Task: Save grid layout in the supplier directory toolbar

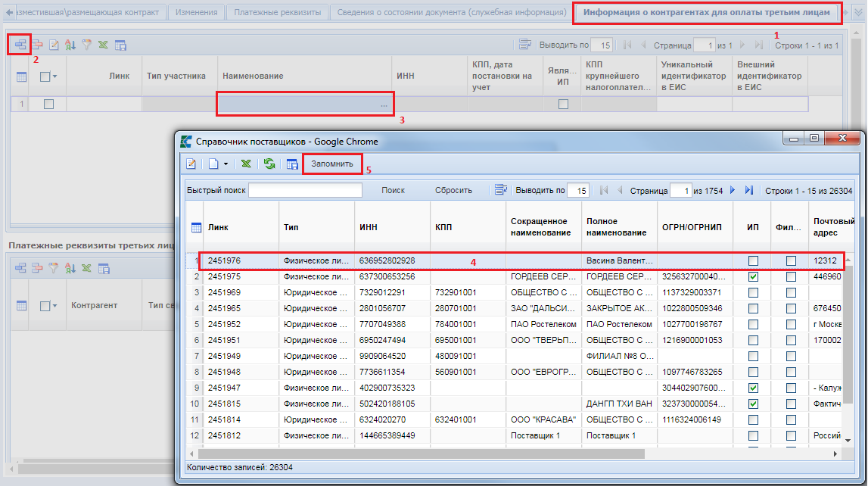Action: (x=292, y=164)
